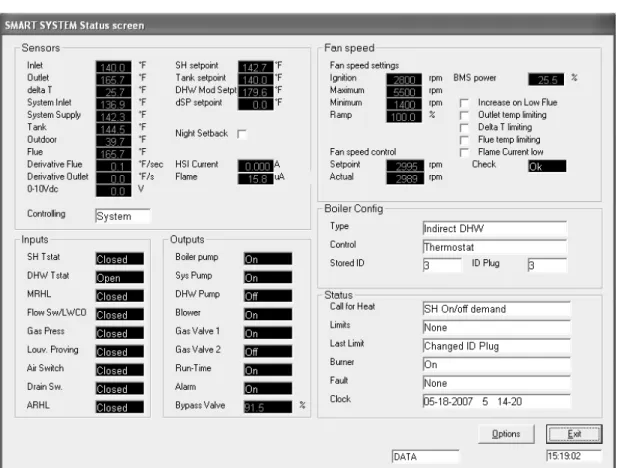Click the Ramp value 100.0
630x468 pixels.
[x=404, y=116]
